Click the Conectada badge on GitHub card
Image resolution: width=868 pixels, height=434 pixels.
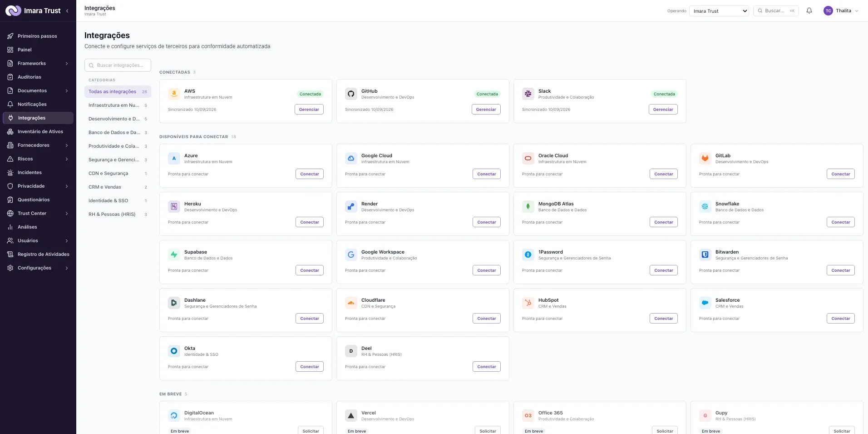point(487,94)
